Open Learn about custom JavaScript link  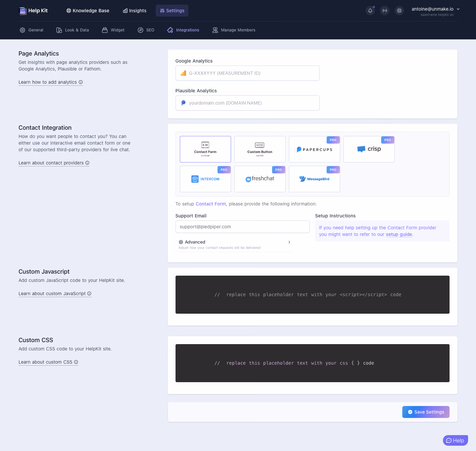point(55,293)
